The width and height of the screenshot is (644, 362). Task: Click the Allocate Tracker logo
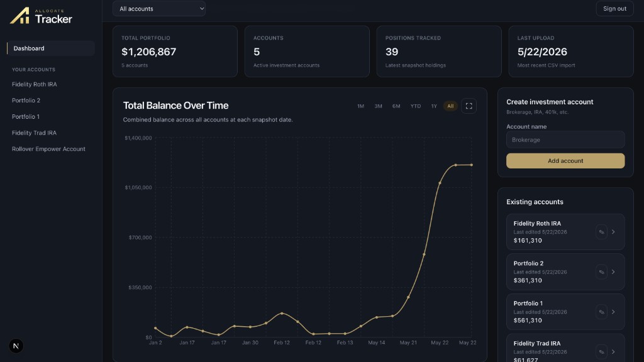coord(41,16)
